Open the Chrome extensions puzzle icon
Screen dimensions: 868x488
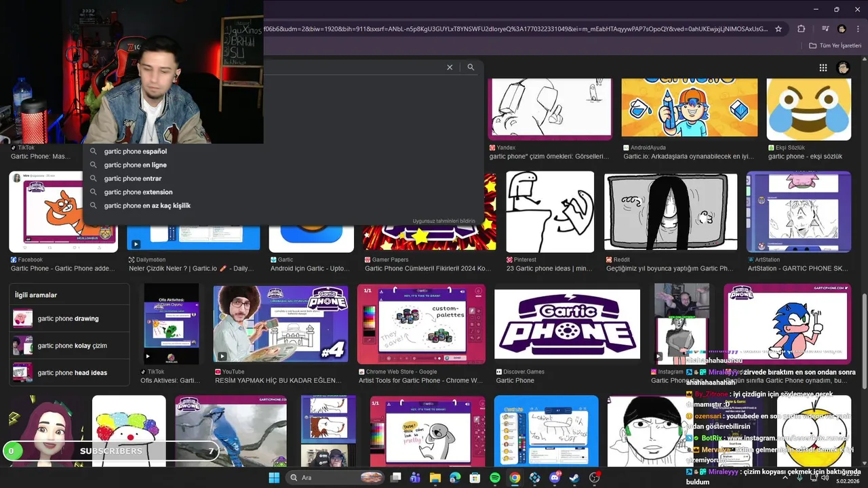pyautogui.click(x=801, y=29)
